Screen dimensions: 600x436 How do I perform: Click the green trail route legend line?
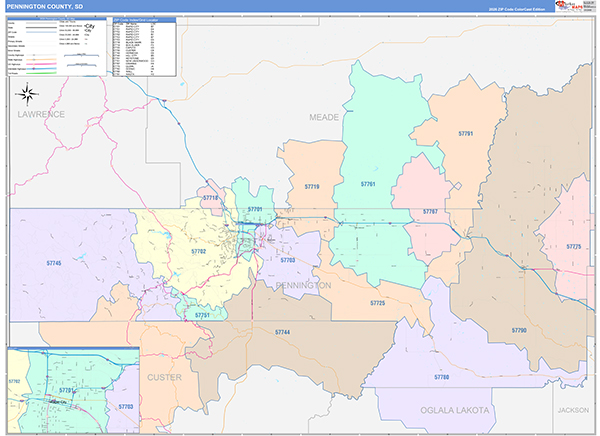click(42, 73)
